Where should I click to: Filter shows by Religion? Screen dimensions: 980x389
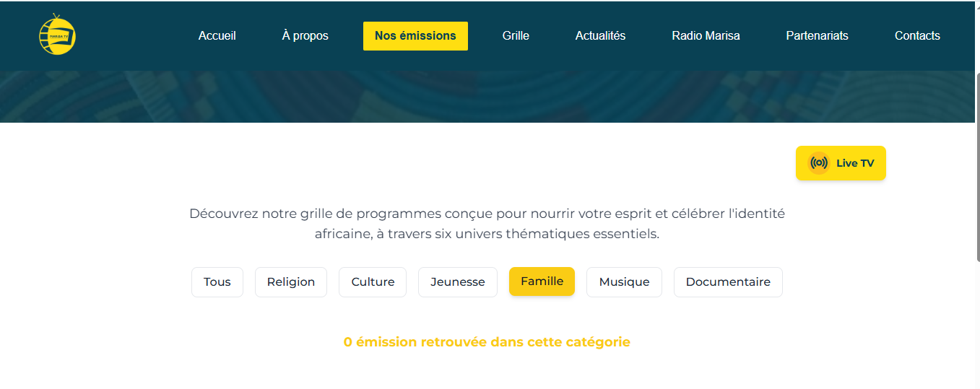tap(291, 282)
